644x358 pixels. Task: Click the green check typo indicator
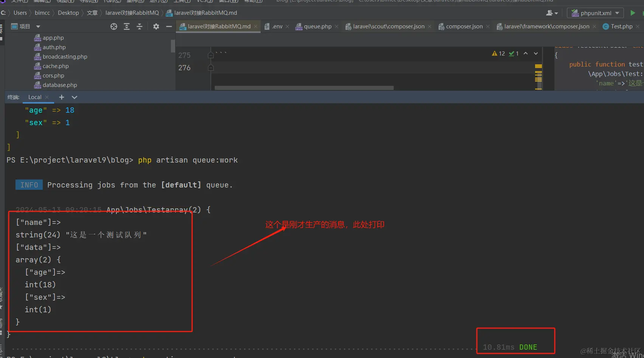pos(514,54)
